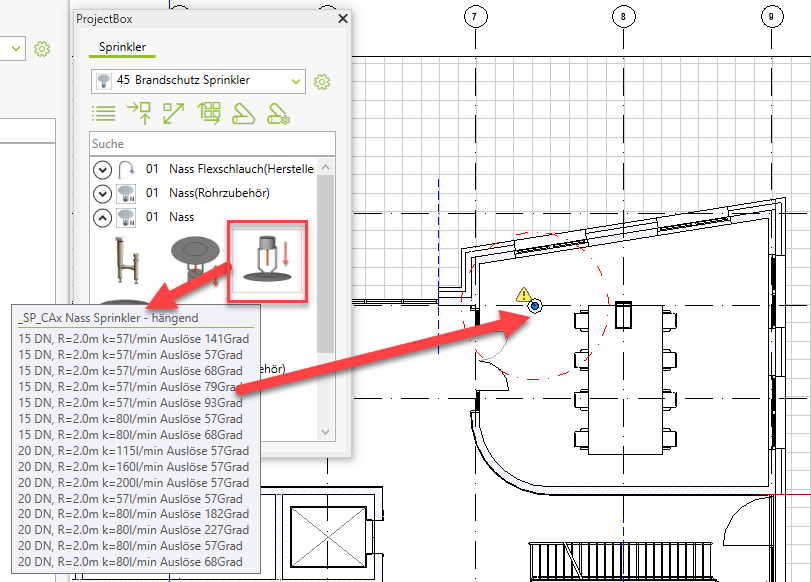Click the insert-arrow-into-box toolbar icon

(139, 113)
